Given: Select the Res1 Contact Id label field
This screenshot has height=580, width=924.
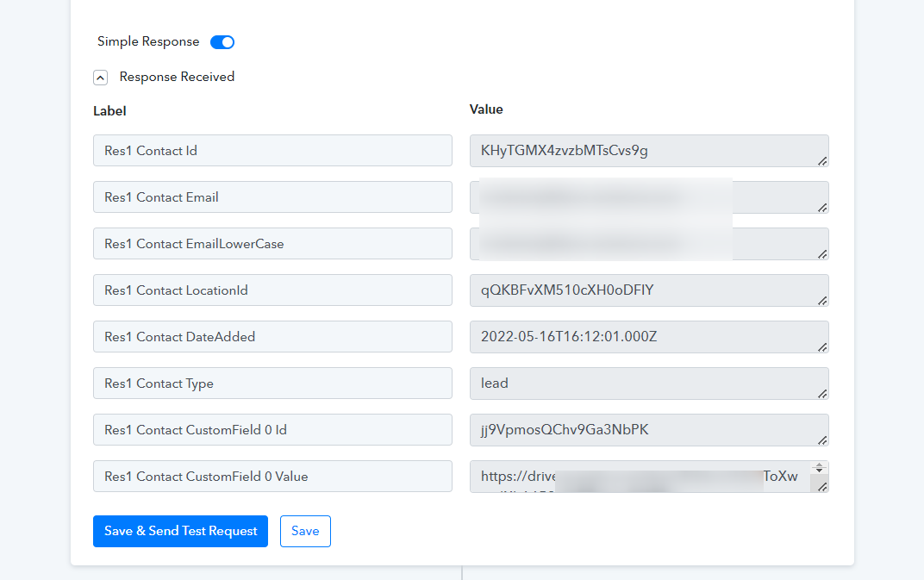Looking at the screenshot, I should pyautogui.click(x=273, y=150).
